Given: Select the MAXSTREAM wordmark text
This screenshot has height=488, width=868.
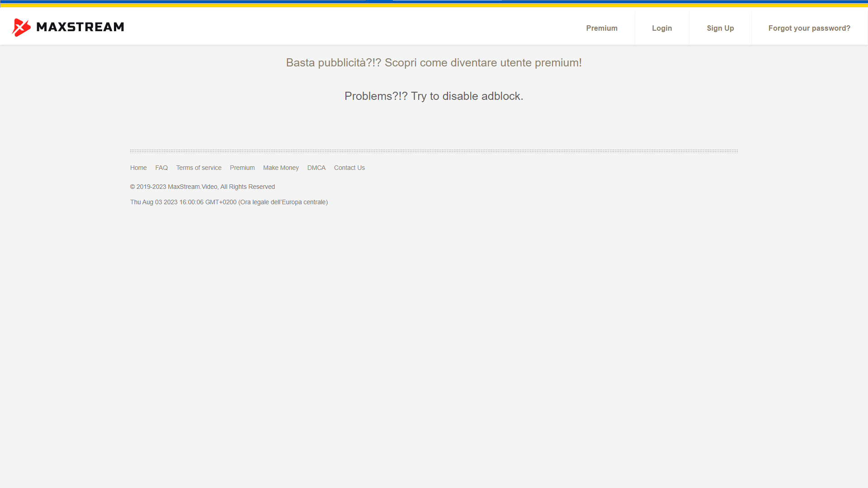Looking at the screenshot, I should pos(80,27).
